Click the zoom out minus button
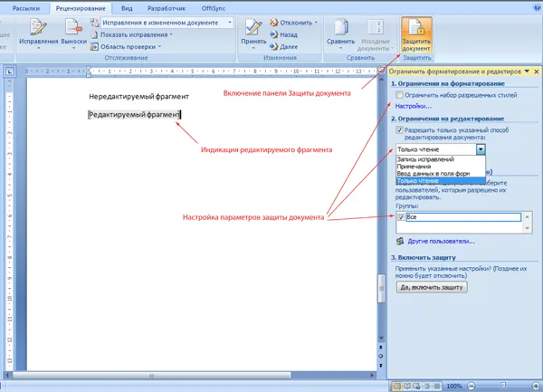Viewport: 543px width, 392px height. pyautogui.click(x=472, y=386)
